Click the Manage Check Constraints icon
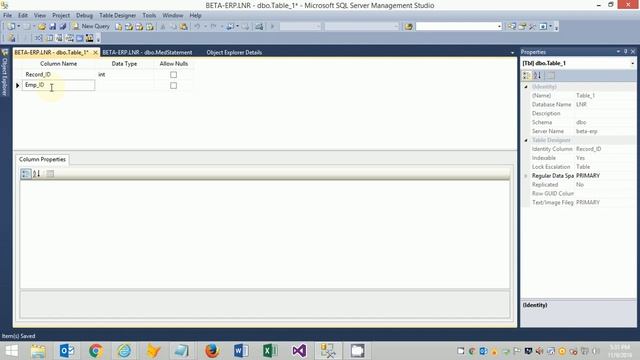 pos(80,38)
